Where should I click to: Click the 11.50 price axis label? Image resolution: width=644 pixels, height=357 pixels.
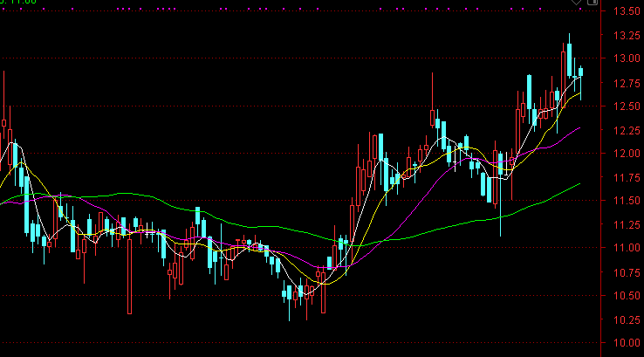pos(627,201)
